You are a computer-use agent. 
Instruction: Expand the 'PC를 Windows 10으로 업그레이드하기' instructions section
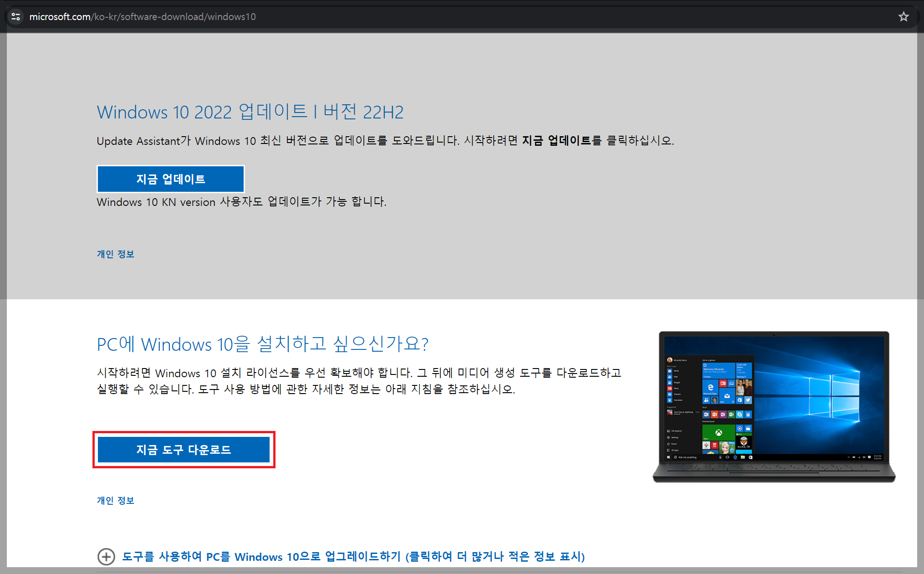pyautogui.click(x=353, y=556)
